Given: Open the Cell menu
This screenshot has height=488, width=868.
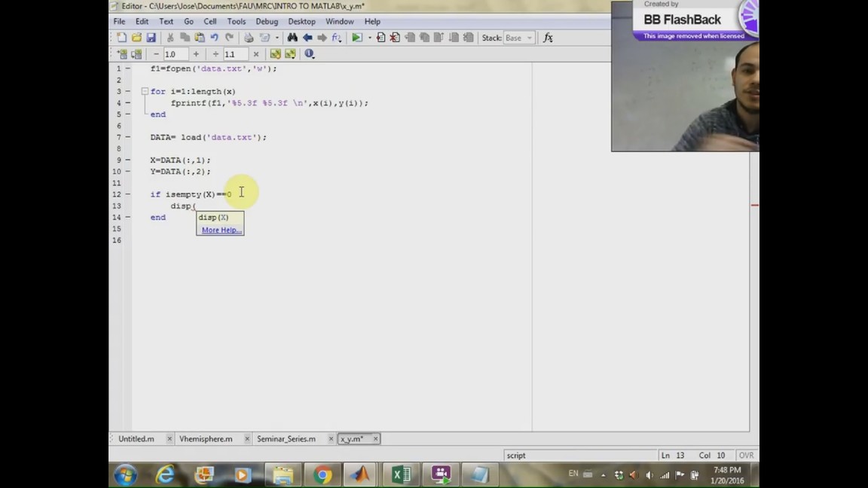Looking at the screenshot, I should (209, 21).
